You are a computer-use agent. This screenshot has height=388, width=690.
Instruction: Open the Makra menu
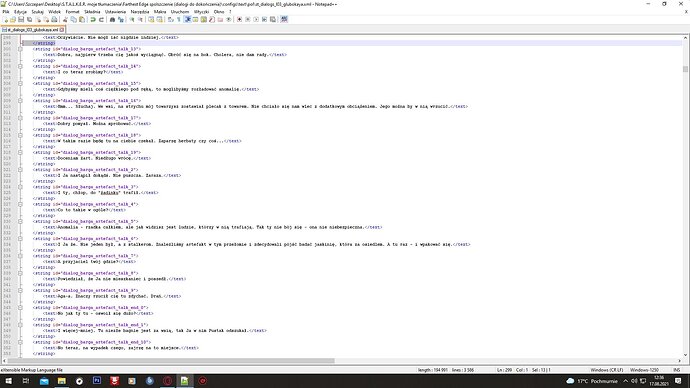[x=160, y=12]
